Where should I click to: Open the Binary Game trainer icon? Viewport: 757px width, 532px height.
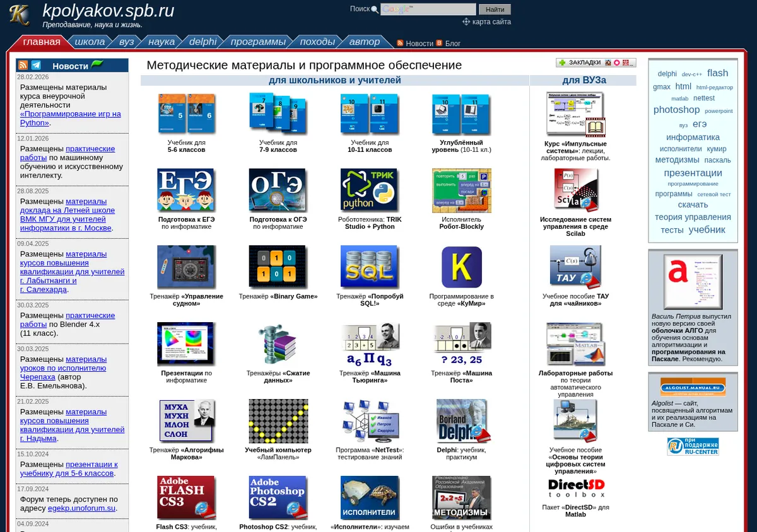point(278,267)
